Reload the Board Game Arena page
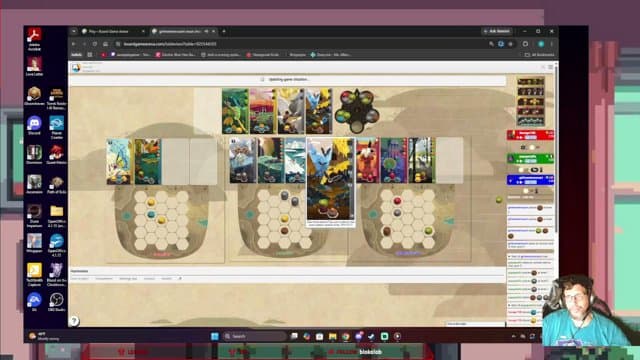 [95, 44]
